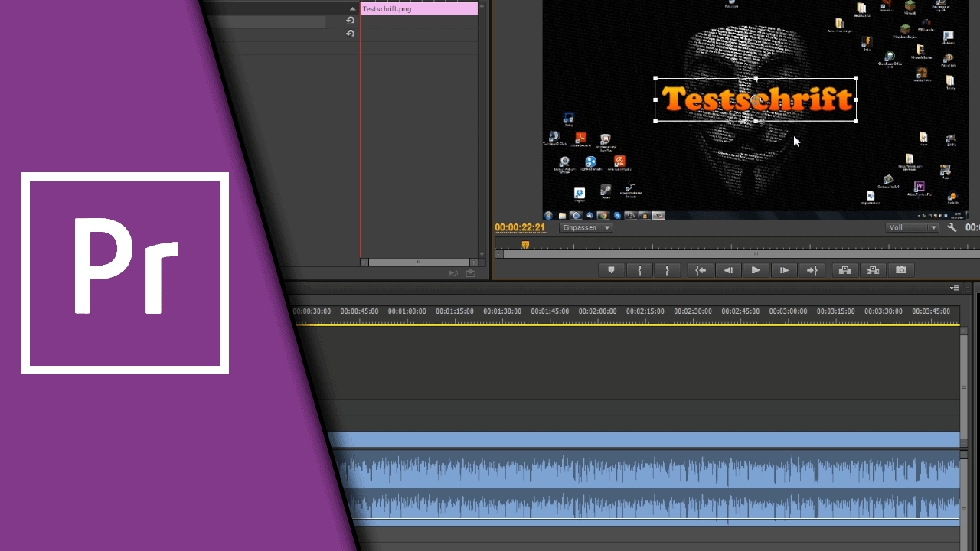Click the Effect Controls horizontal scroll bar
Viewport: 980px width, 551px height.
pos(418,262)
